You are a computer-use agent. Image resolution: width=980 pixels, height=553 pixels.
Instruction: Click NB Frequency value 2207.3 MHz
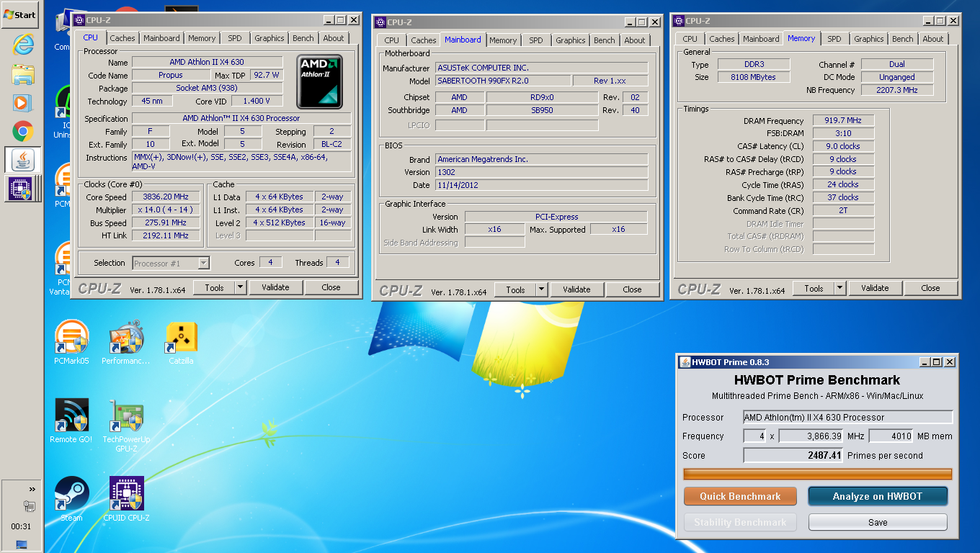pos(897,90)
